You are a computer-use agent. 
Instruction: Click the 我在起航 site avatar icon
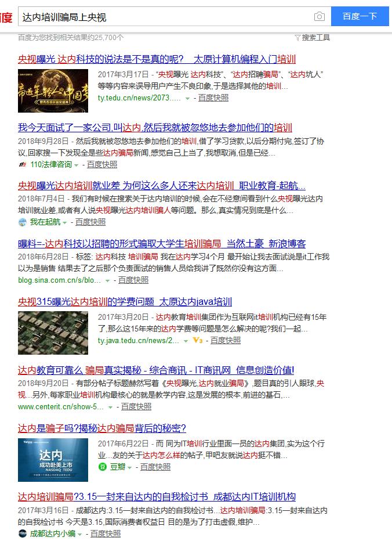click(23, 222)
